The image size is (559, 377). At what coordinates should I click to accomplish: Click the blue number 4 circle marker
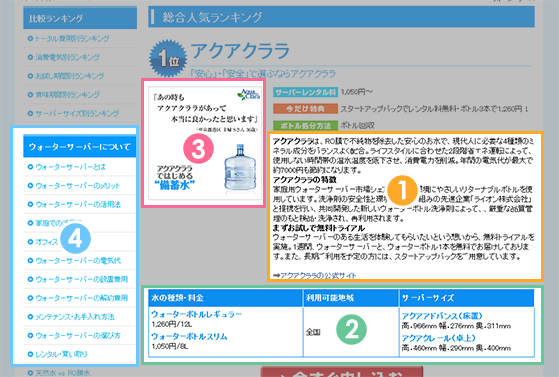(x=76, y=238)
